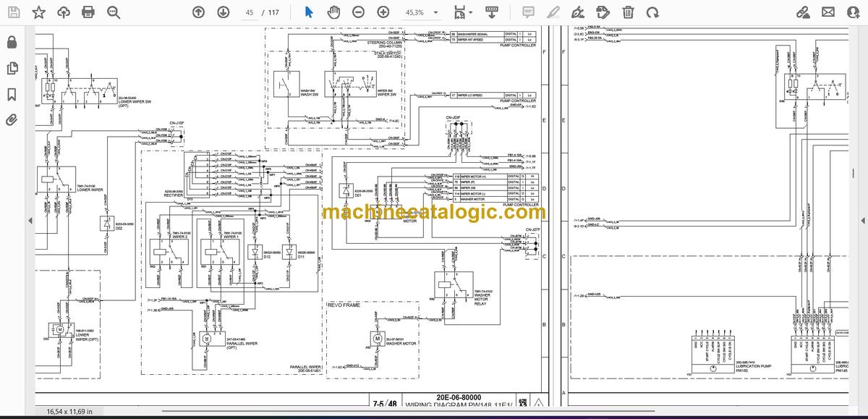Zoom in with plus button
This screenshot has width=868, height=419.
pos(383,12)
